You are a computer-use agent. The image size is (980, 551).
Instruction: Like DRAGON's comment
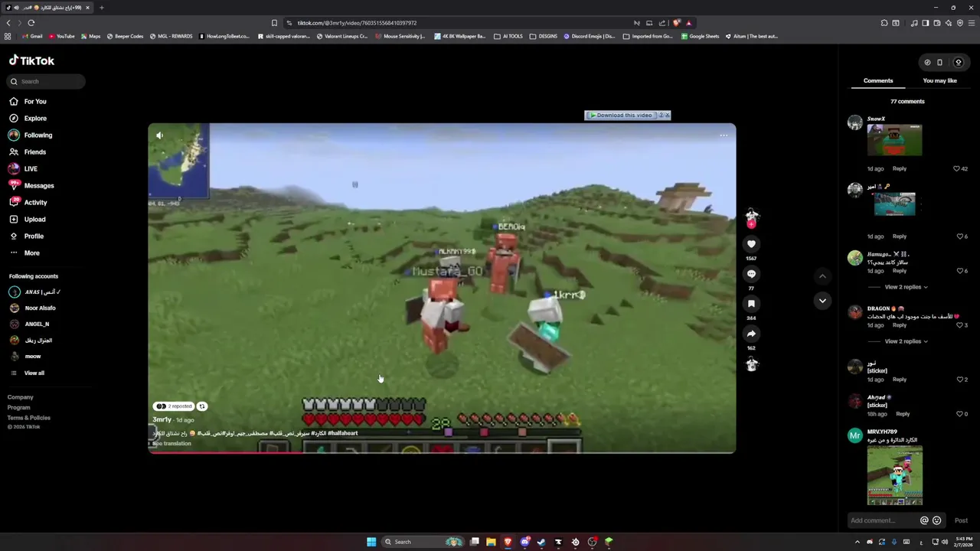(959, 325)
